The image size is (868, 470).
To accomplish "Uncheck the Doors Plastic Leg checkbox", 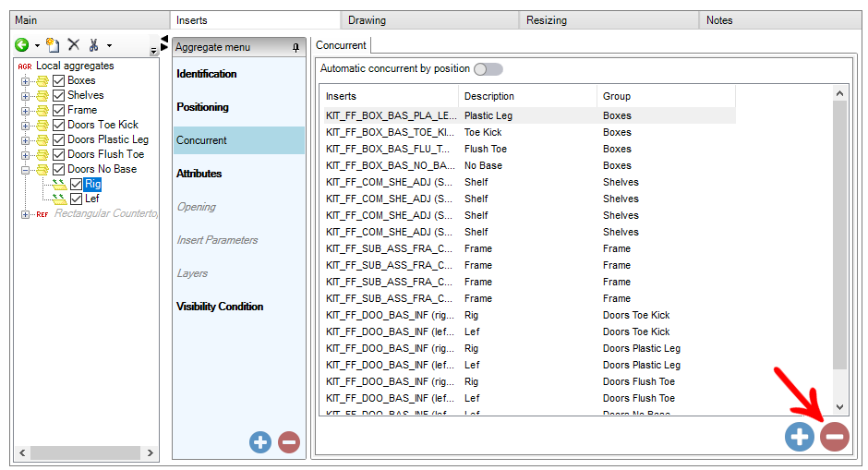I will click(x=59, y=140).
